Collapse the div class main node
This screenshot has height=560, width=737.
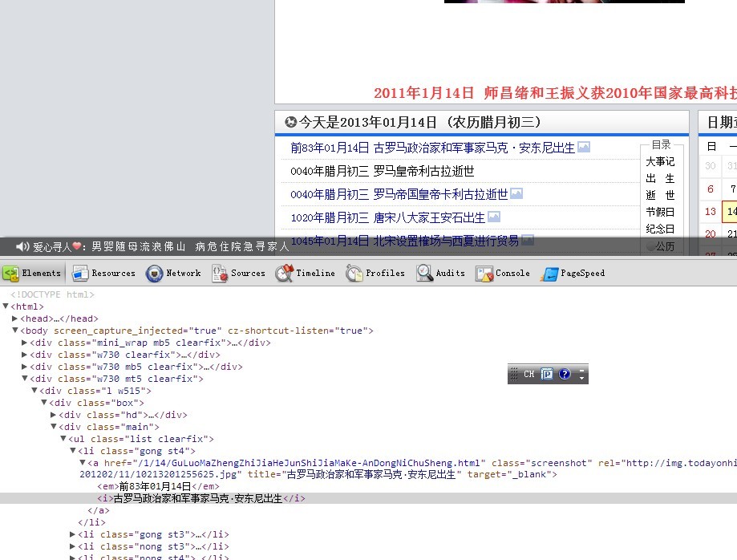[x=54, y=427]
